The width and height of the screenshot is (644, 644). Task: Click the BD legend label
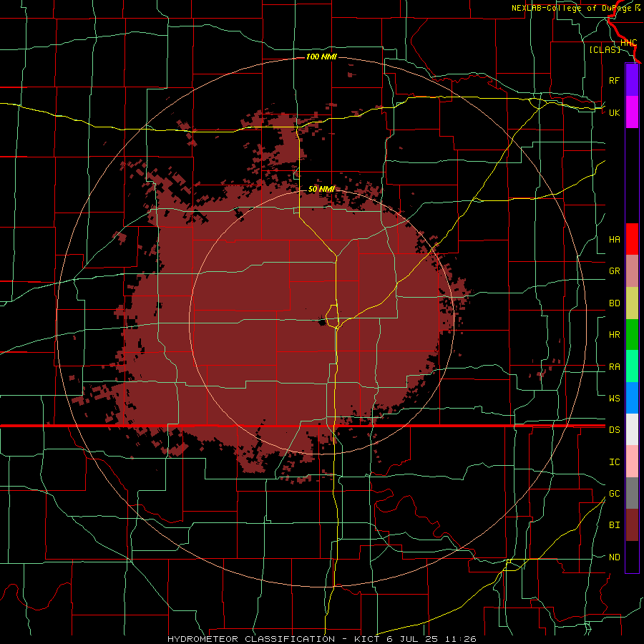click(x=614, y=303)
